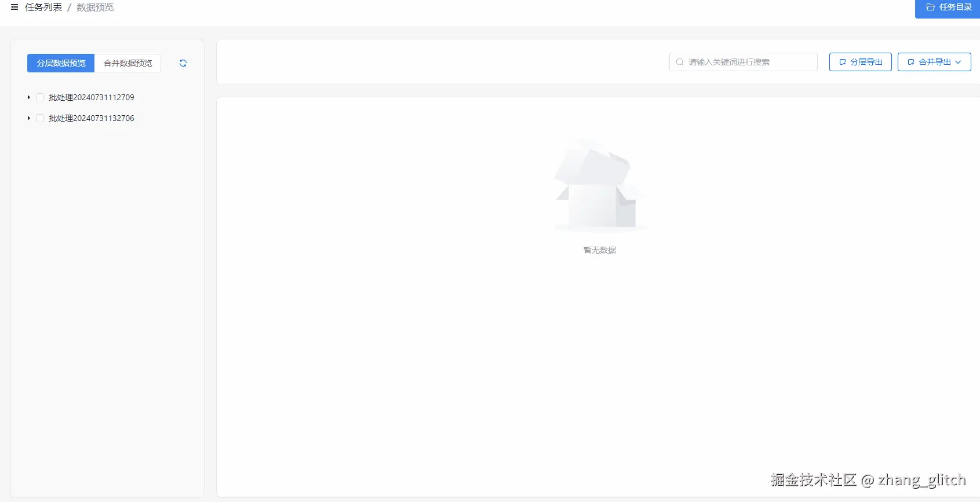
Task: Switch to 分层数据预览 tab
Action: 61,63
